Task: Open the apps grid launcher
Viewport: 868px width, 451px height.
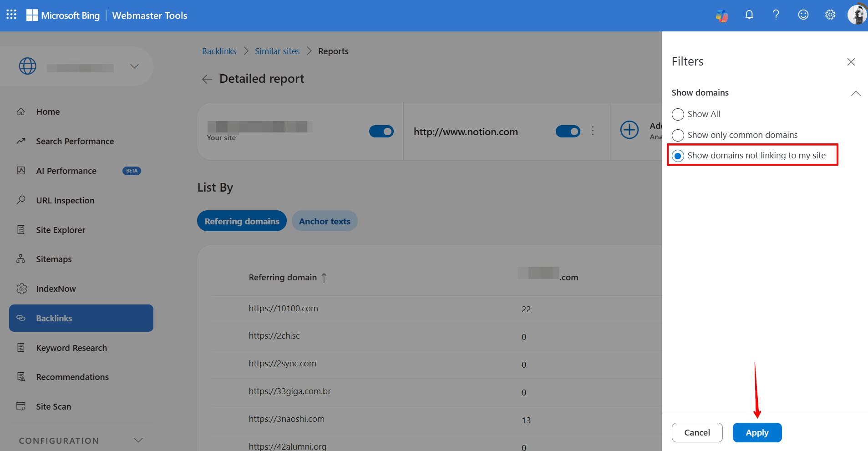Action: coord(11,15)
